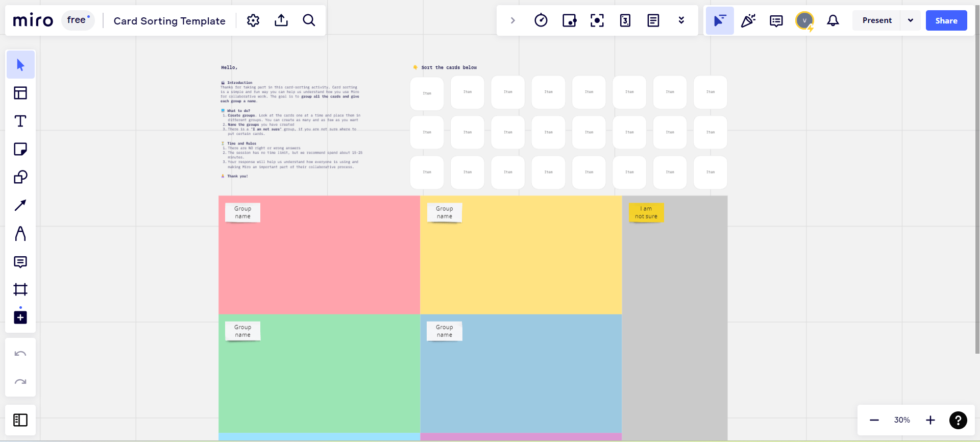This screenshot has width=980, height=442.
Task: Select the cursor arrow tool
Action: tap(20, 65)
